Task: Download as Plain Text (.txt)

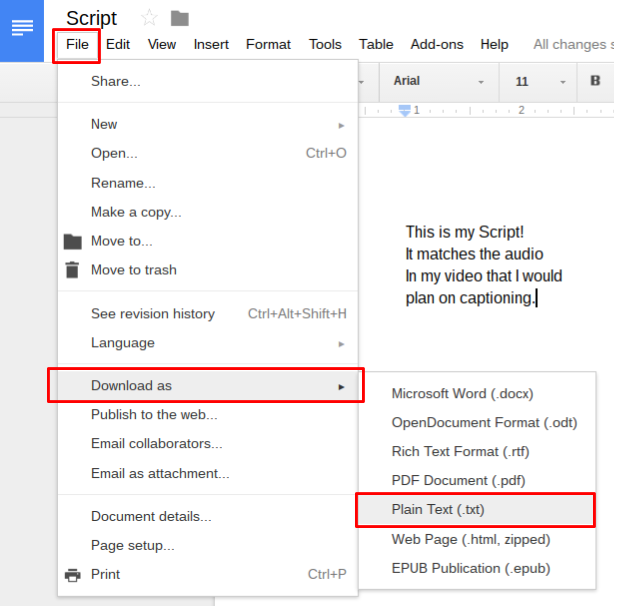Action: click(476, 510)
